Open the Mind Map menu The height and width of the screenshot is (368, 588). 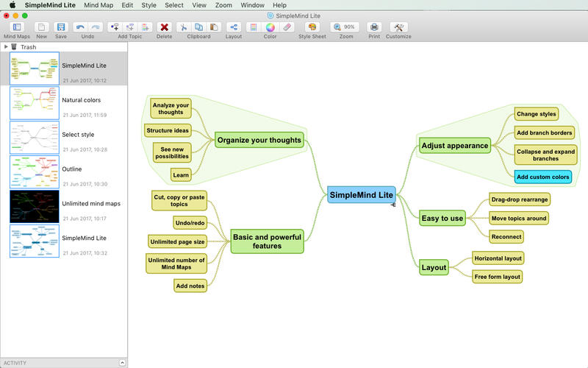tap(98, 5)
